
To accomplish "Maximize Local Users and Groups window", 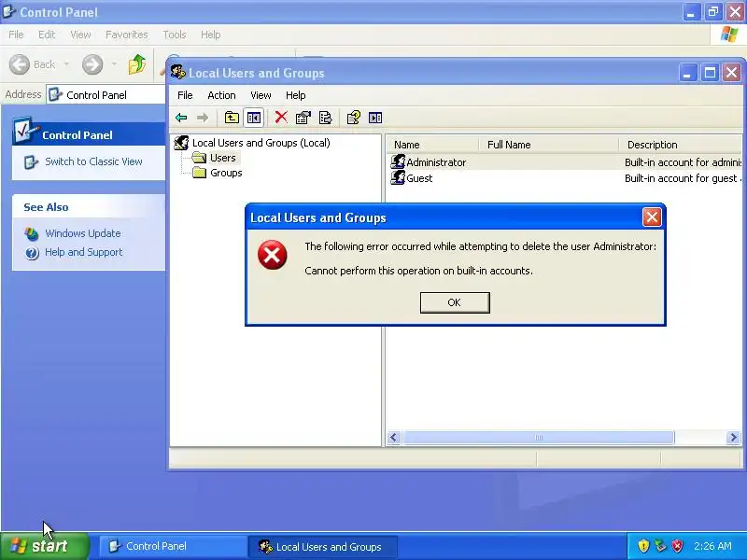I will pos(710,73).
